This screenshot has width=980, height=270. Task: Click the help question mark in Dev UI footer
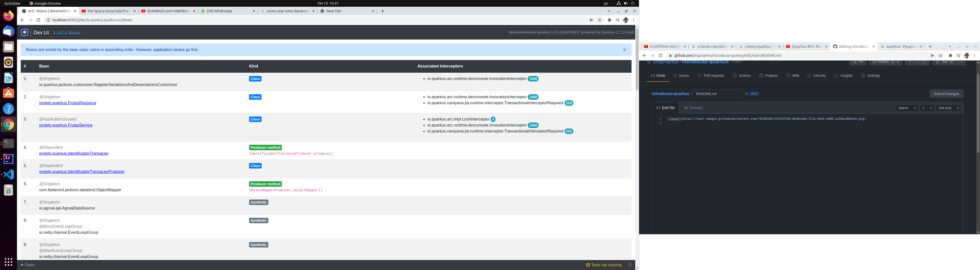point(630,265)
